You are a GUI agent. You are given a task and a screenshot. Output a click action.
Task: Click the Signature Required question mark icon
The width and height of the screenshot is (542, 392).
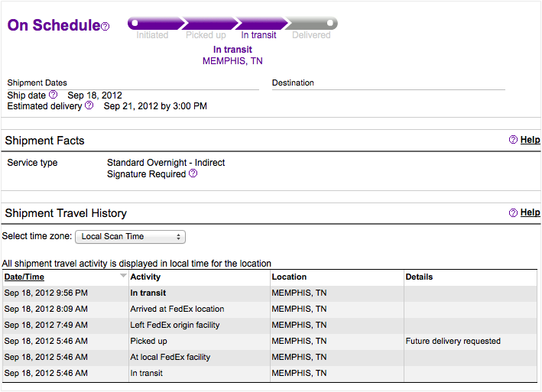(x=193, y=173)
